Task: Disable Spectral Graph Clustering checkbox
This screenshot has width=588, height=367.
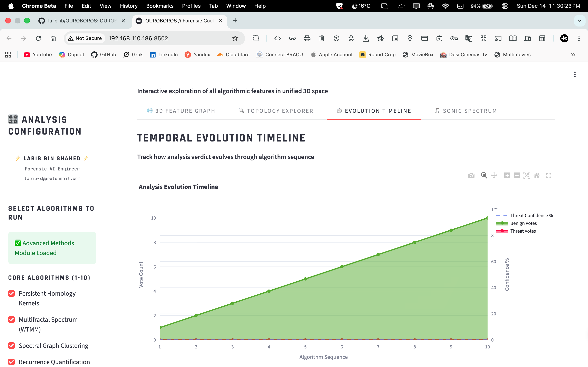Action: (x=11, y=345)
